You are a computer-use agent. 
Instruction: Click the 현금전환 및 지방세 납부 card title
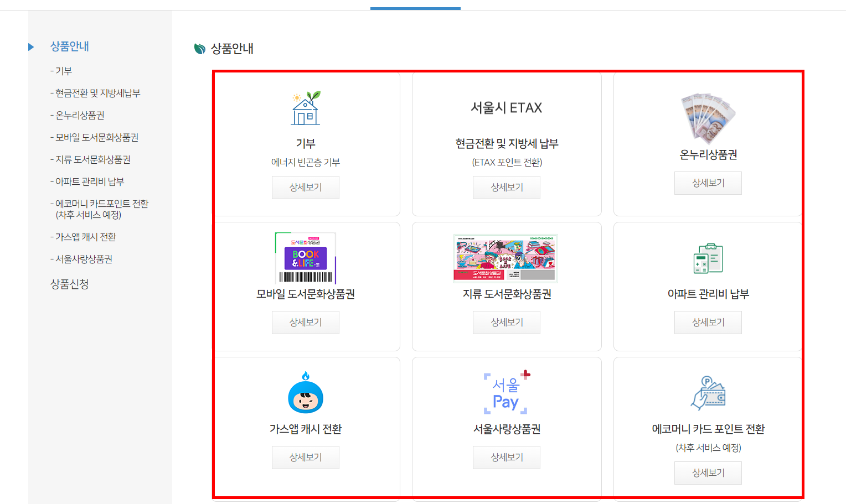[507, 144]
